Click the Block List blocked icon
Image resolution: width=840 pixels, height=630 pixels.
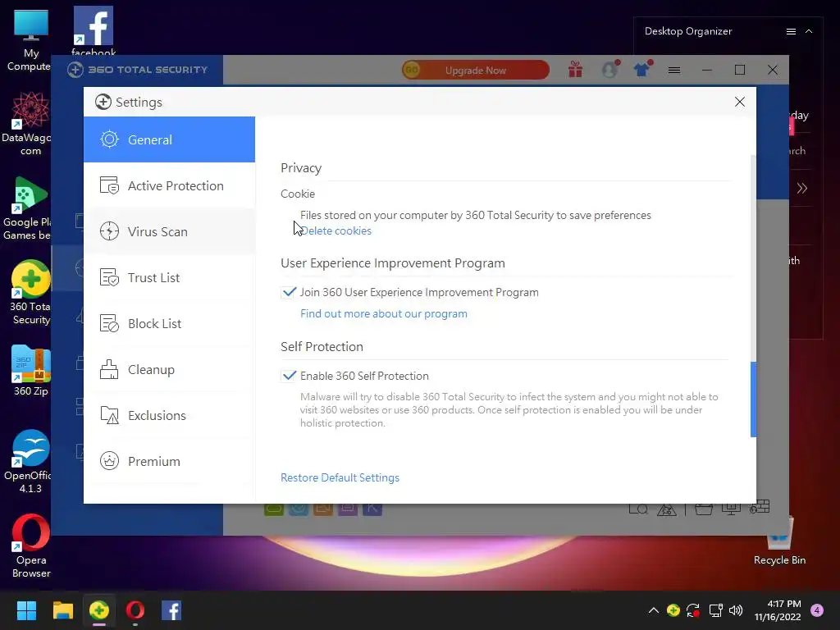pyautogui.click(x=109, y=323)
